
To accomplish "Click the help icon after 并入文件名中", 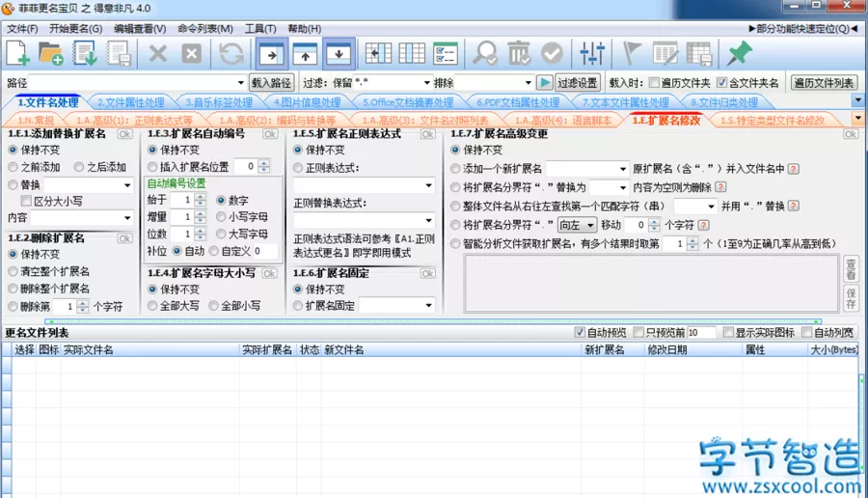I will pyautogui.click(x=794, y=168).
